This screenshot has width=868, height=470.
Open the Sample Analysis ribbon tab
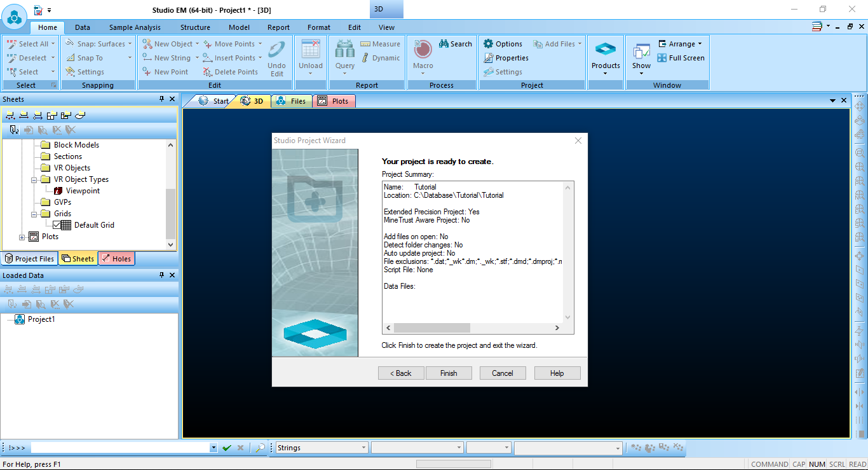(135, 27)
